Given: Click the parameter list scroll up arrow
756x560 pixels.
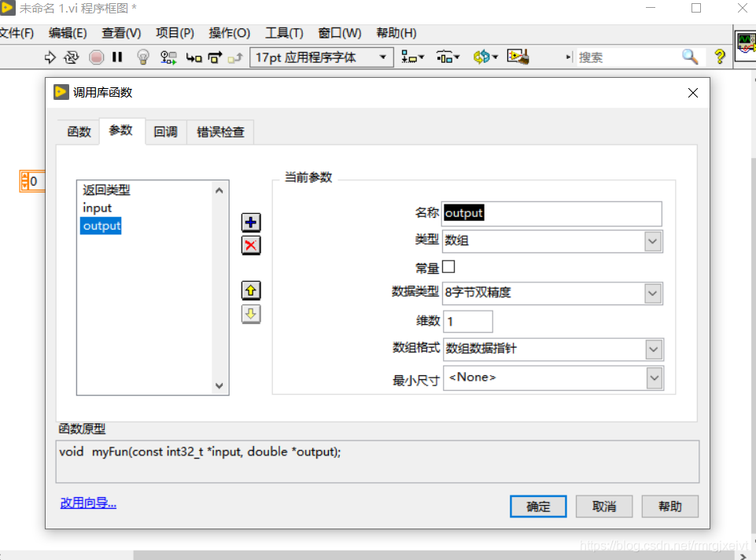Looking at the screenshot, I should point(219,190).
